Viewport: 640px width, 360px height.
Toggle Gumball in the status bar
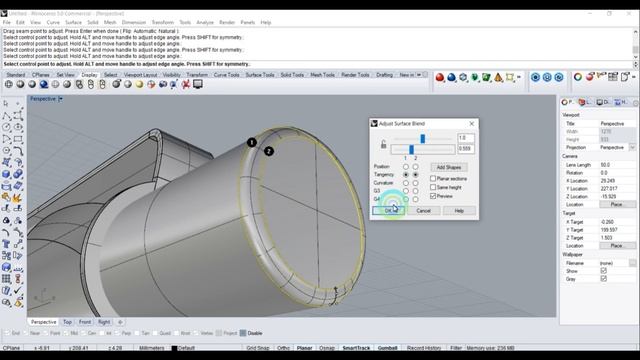click(387, 348)
